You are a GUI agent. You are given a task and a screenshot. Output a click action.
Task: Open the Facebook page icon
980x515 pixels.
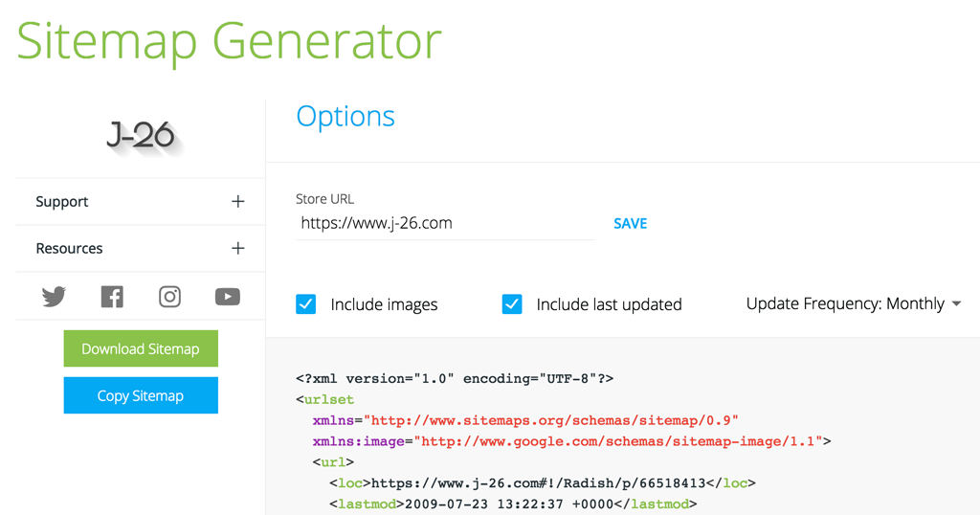[112, 297]
